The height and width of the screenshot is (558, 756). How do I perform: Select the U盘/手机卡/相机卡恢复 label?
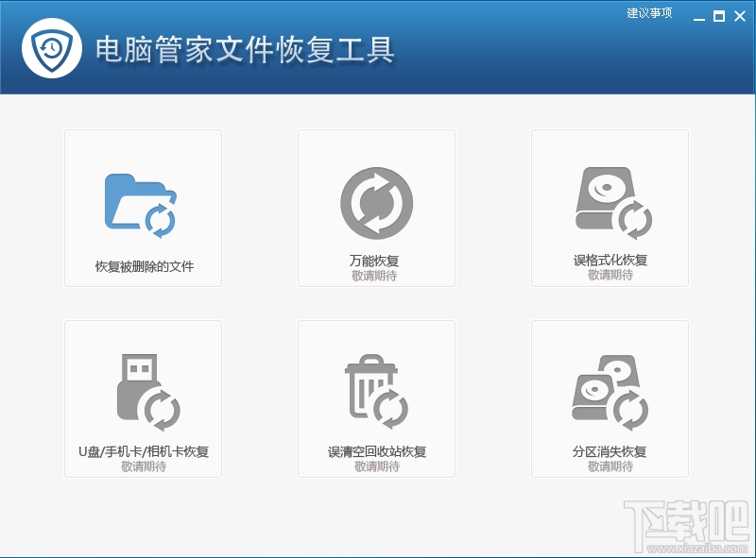pos(144,451)
